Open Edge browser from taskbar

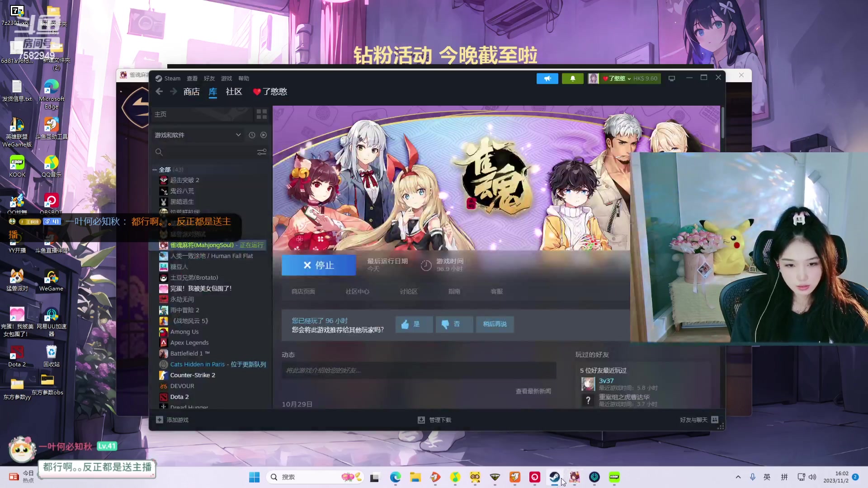(395, 477)
